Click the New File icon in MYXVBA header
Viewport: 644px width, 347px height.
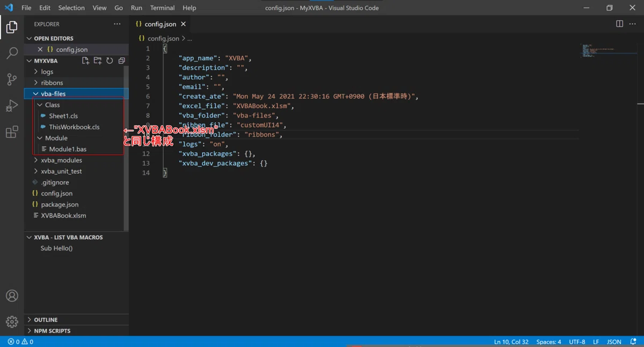tap(86, 61)
